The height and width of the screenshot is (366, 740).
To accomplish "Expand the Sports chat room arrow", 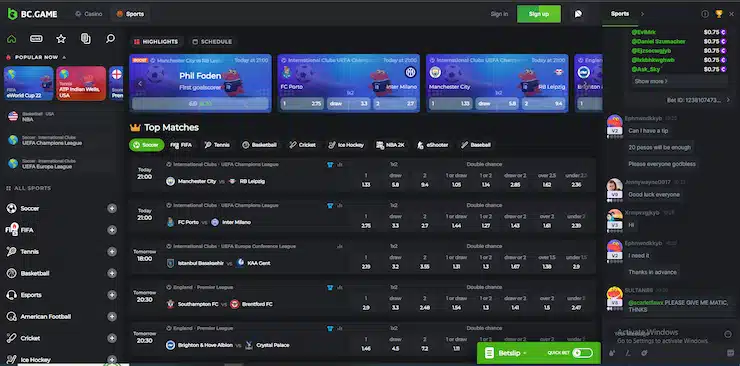I will [x=642, y=14].
